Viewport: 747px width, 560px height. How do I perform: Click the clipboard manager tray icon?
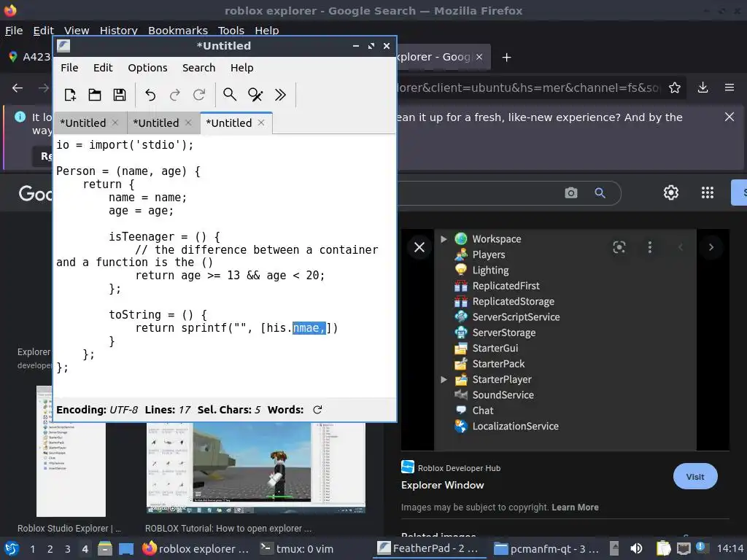coord(663,548)
